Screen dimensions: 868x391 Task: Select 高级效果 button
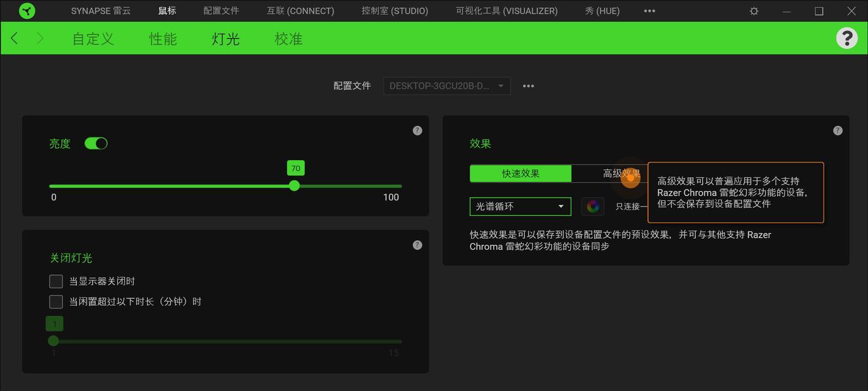point(621,174)
